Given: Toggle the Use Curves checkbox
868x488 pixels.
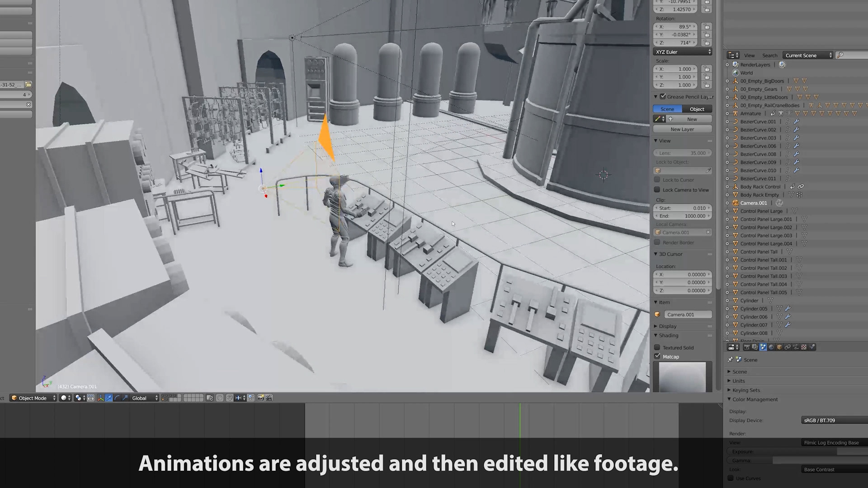Looking at the screenshot, I should tap(731, 478).
